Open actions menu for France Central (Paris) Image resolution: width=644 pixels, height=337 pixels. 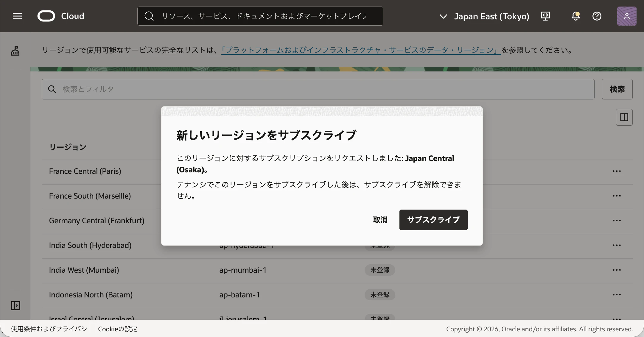(617, 171)
